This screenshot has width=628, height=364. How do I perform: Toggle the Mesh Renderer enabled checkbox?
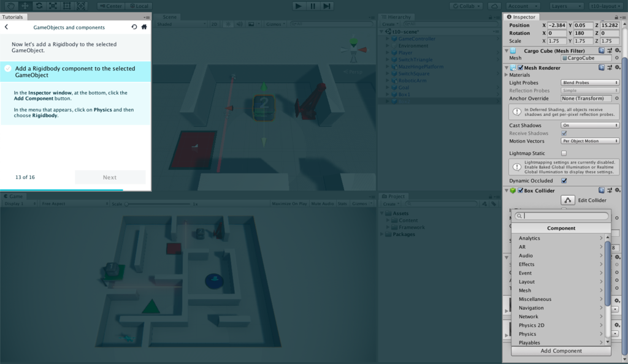(520, 67)
